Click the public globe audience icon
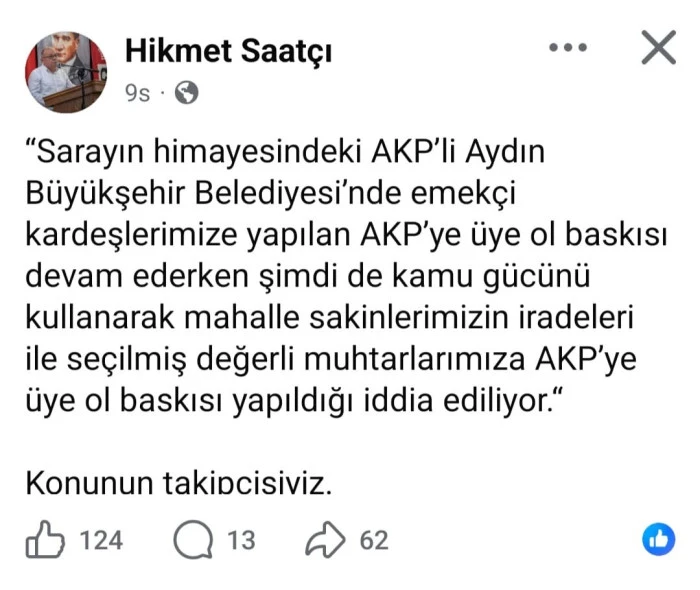Image resolution: width=700 pixels, height=590 pixels. pyautogui.click(x=187, y=93)
